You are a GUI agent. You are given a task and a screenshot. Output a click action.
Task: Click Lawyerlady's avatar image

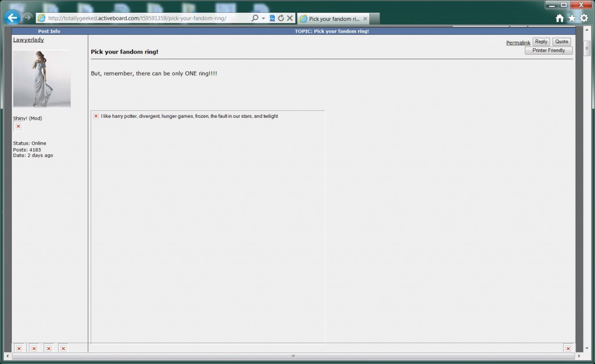(41, 78)
